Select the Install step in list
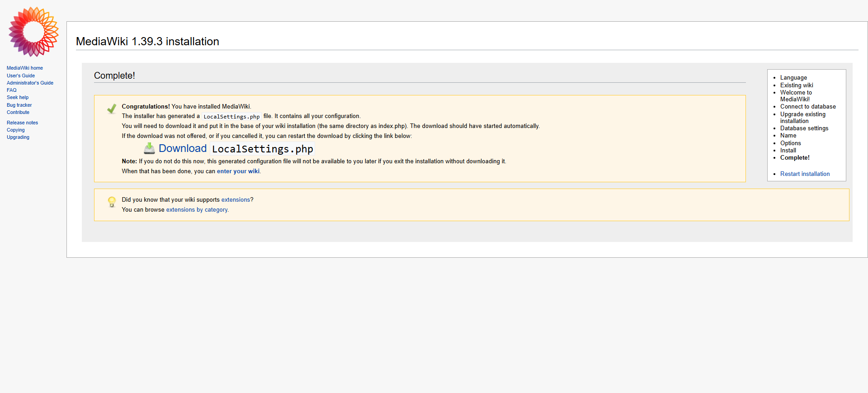This screenshot has width=868, height=393. point(788,151)
